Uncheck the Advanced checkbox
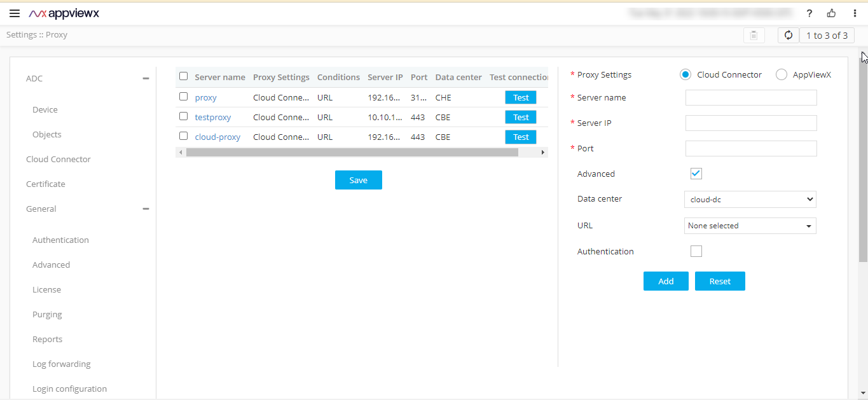The image size is (868, 400). coord(696,174)
